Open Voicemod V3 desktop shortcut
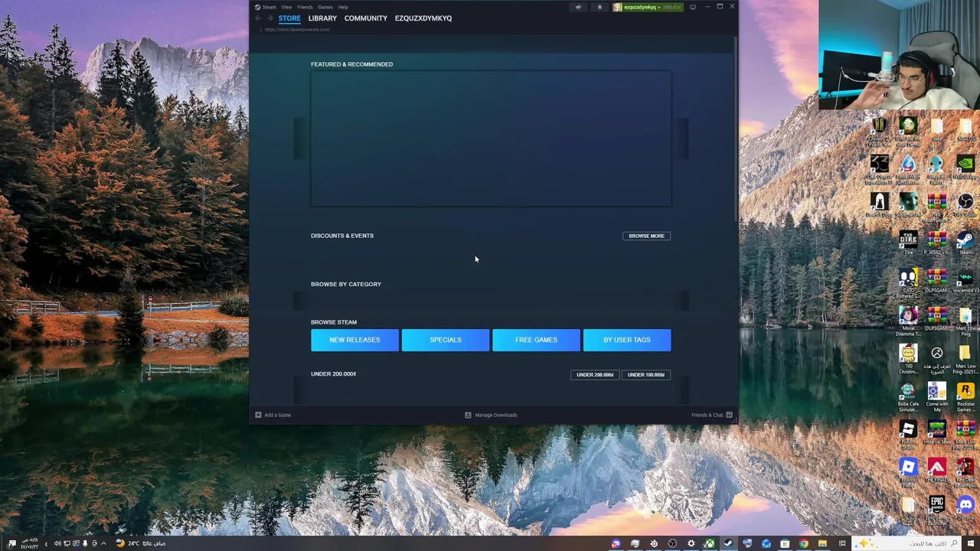Screen dimensions: 980x551 coord(965,282)
